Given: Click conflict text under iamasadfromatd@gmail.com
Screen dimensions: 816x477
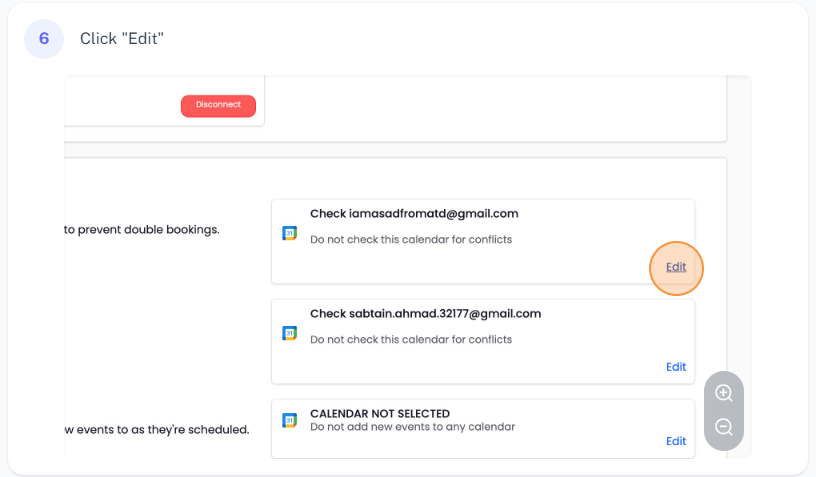Looking at the screenshot, I should (x=411, y=239).
